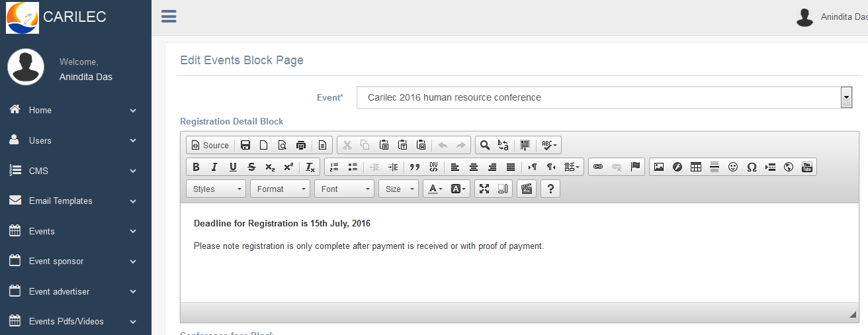
Task: Justify text alignment
Action: coord(511,167)
